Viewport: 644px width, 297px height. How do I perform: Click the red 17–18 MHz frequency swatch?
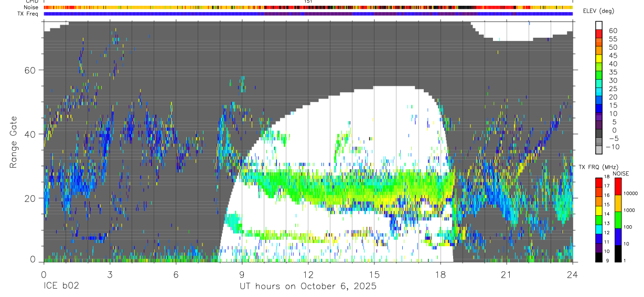point(599,183)
